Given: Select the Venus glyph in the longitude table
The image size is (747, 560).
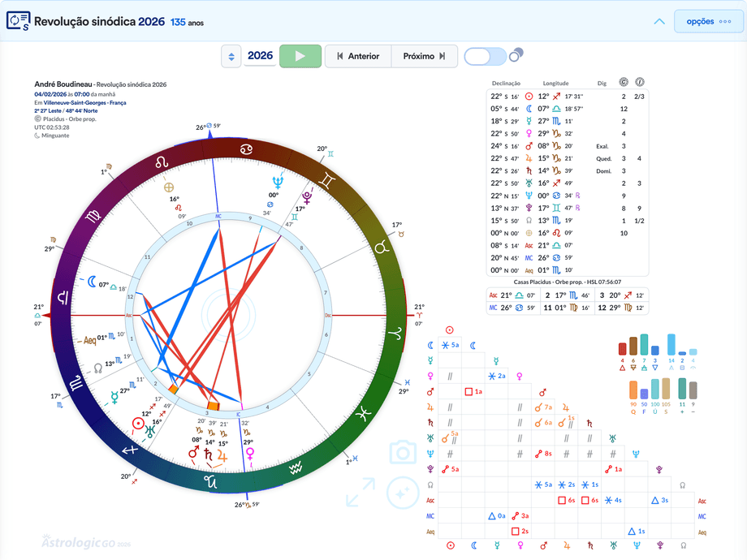Looking at the screenshot, I should click(529, 133).
